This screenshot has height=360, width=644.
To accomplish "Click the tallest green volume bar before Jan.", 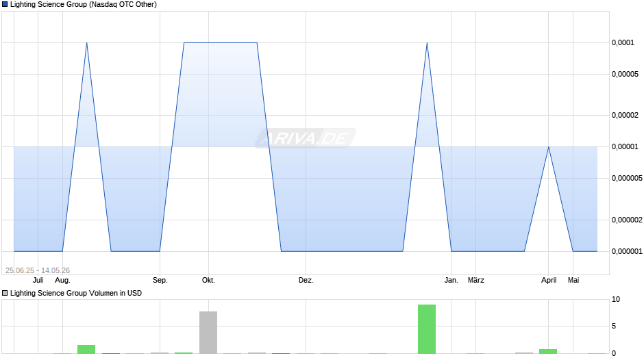I will tap(427, 329).
